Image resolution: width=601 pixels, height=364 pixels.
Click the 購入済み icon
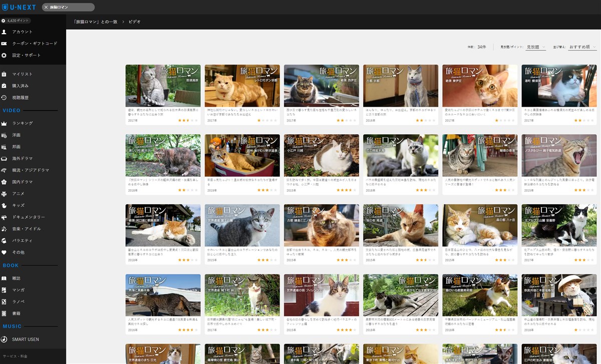tap(4, 86)
